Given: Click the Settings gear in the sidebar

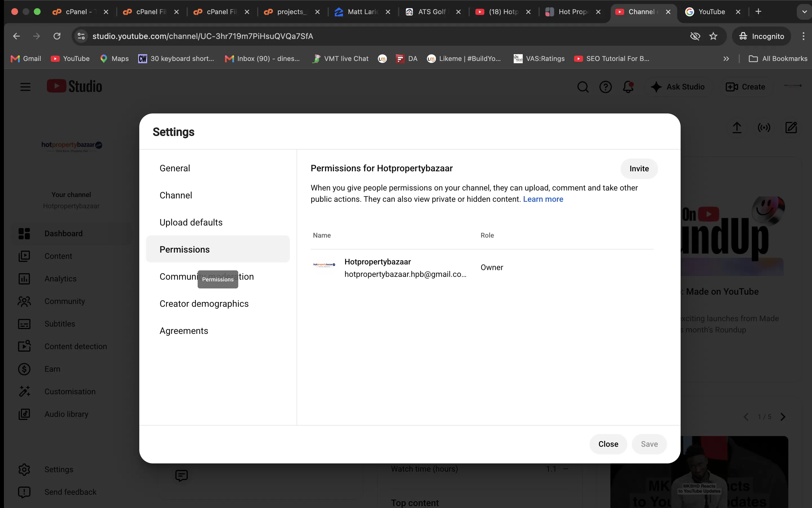Looking at the screenshot, I should [24, 469].
